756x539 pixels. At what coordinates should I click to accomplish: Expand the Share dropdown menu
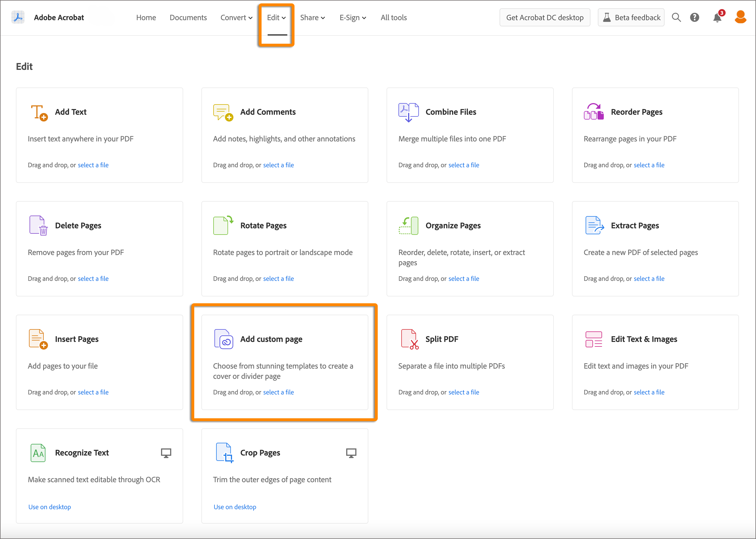312,18
